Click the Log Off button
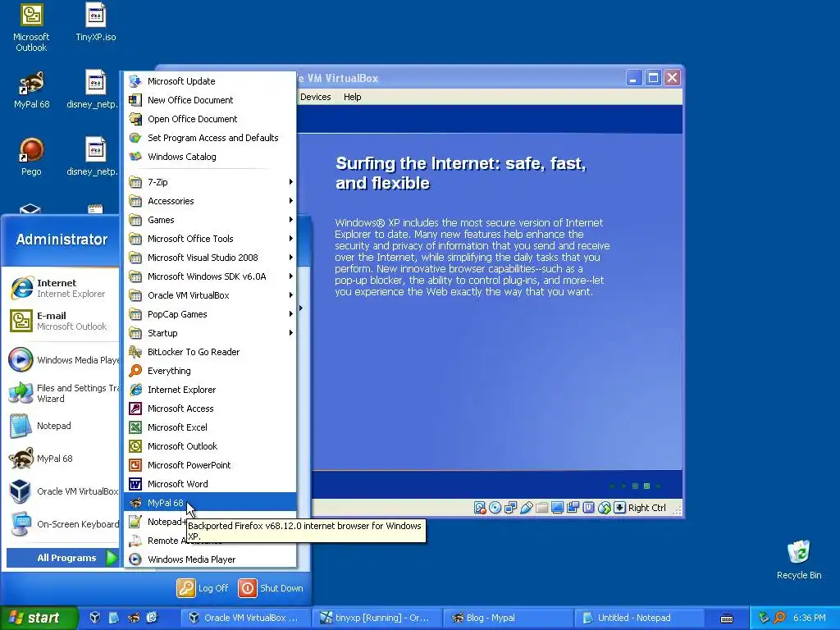Screen dimensions: 840x630 click(203, 588)
